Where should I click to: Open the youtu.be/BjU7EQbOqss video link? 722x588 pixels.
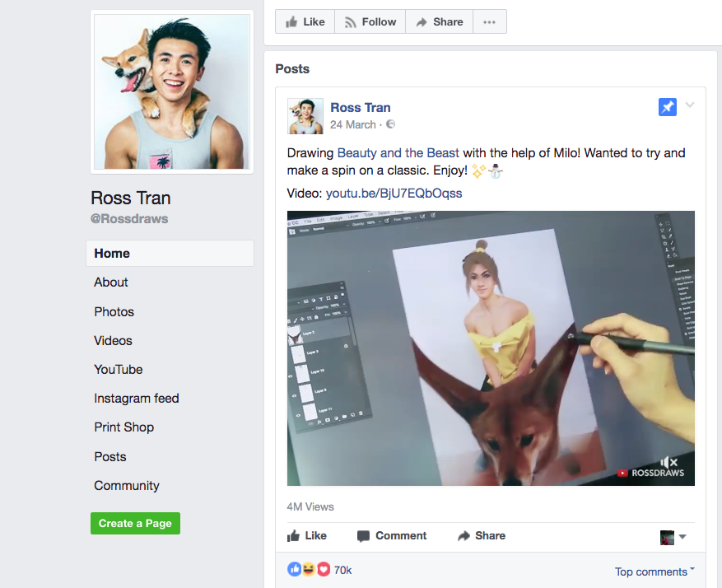click(394, 194)
